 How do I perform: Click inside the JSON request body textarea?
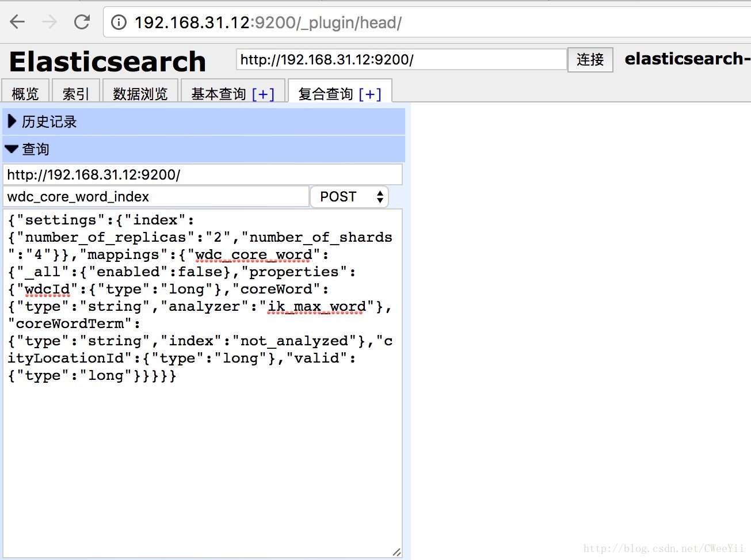click(203, 383)
